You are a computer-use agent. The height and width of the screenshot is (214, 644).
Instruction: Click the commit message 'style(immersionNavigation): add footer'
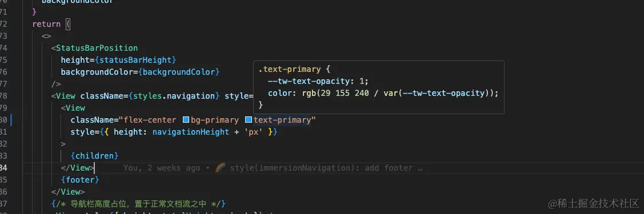(x=326, y=168)
